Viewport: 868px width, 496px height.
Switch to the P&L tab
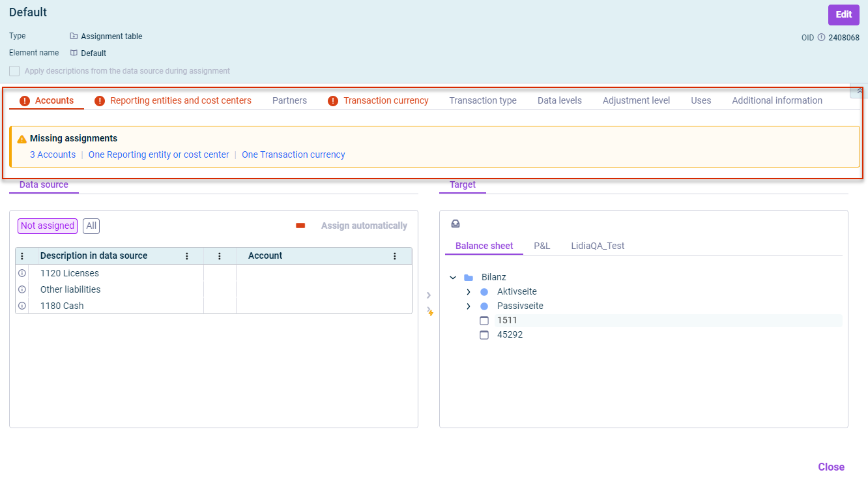click(x=542, y=246)
